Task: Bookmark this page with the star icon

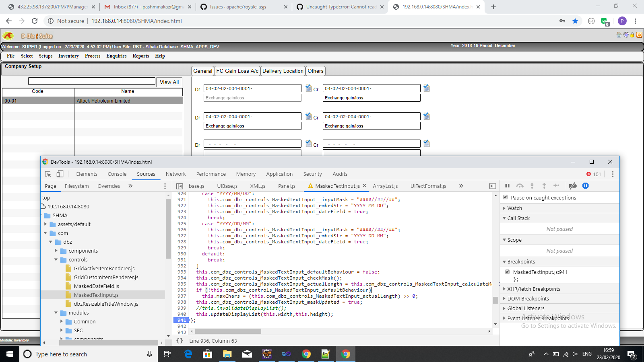Action: (575, 21)
